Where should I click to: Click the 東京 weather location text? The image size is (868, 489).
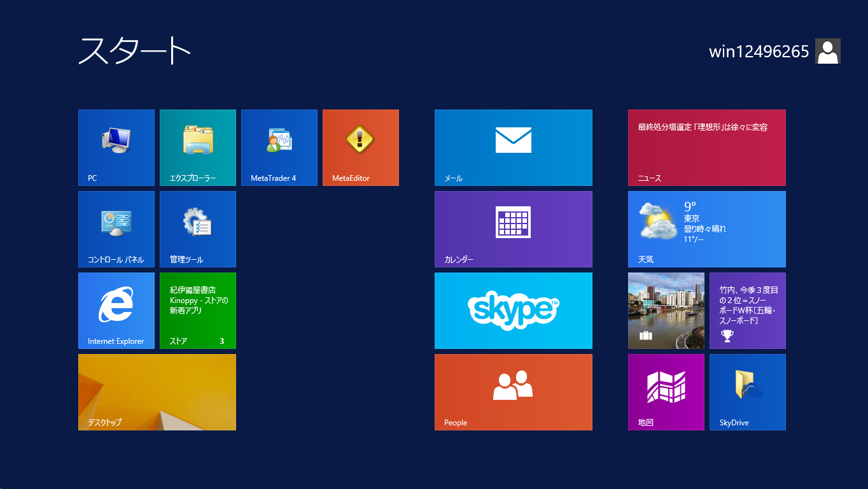692,218
